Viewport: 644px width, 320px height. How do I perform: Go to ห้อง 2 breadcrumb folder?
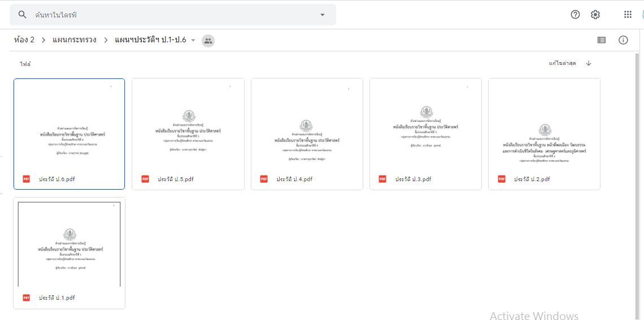tap(24, 40)
